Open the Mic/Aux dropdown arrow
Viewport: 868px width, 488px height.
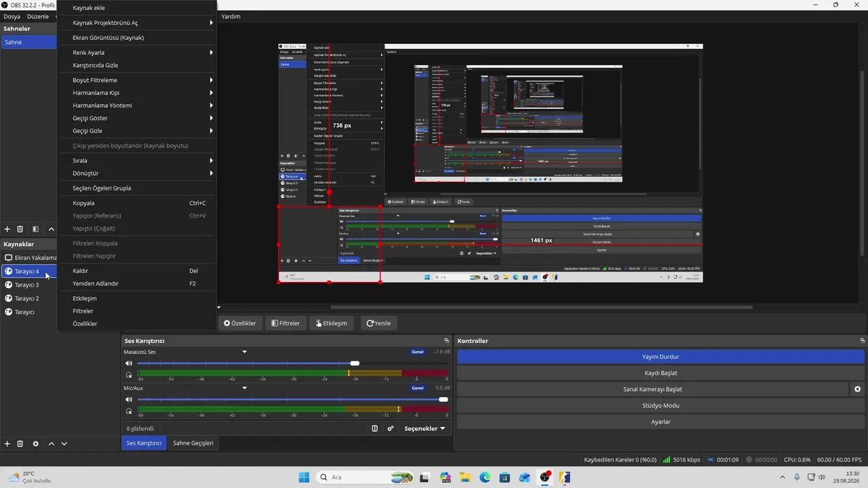[x=245, y=388]
